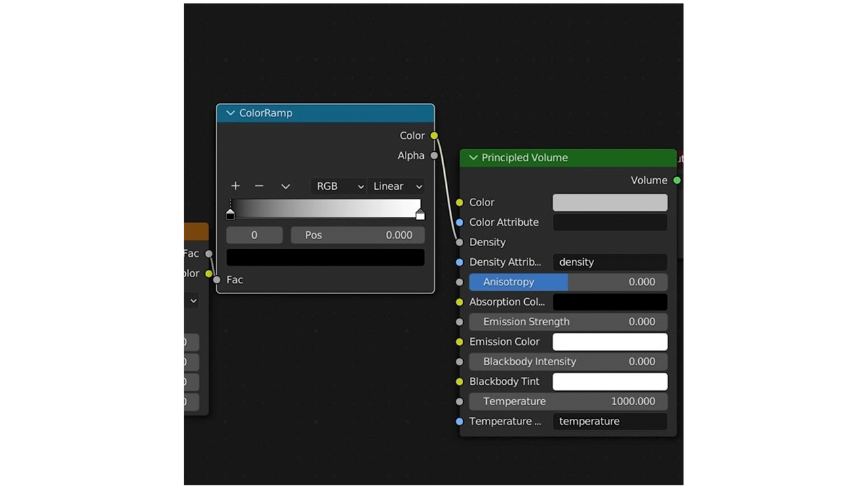Image resolution: width=868 pixels, height=488 pixels.
Task: Click the Color Attribute socket
Action: [x=460, y=222]
